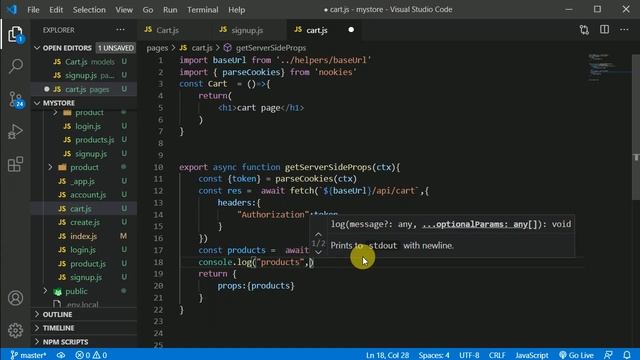This screenshot has width=640, height=360.
Task: Open Source Control view with 24 badge
Action: click(16, 99)
